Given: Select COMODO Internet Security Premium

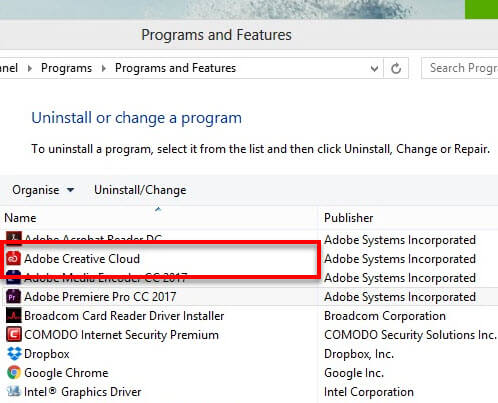Looking at the screenshot, I should tap(121, 335).
